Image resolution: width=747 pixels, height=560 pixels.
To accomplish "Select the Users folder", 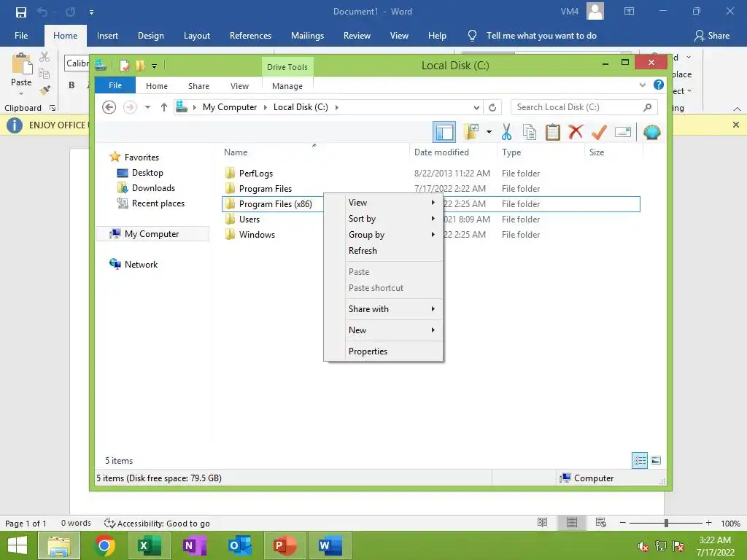I will 249,219.
